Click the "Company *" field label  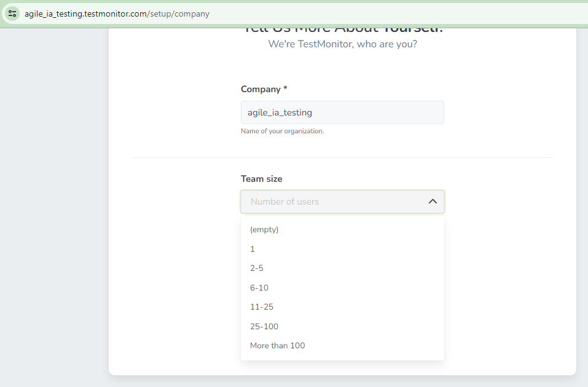(x=264, y=89)
